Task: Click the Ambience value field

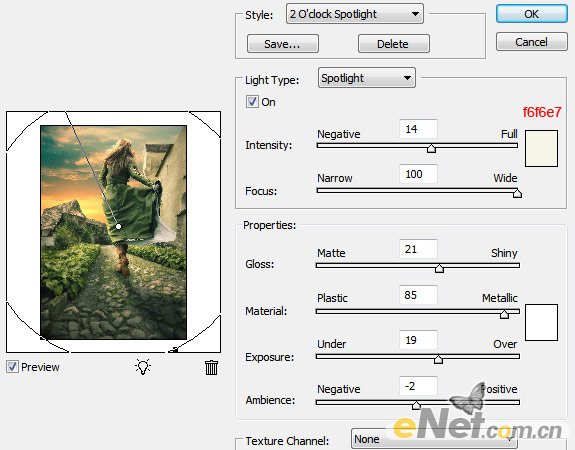Action: pos(418,386)
